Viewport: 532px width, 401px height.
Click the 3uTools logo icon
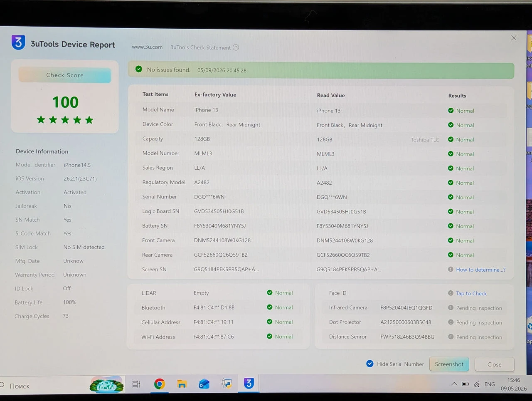[18, 43]
